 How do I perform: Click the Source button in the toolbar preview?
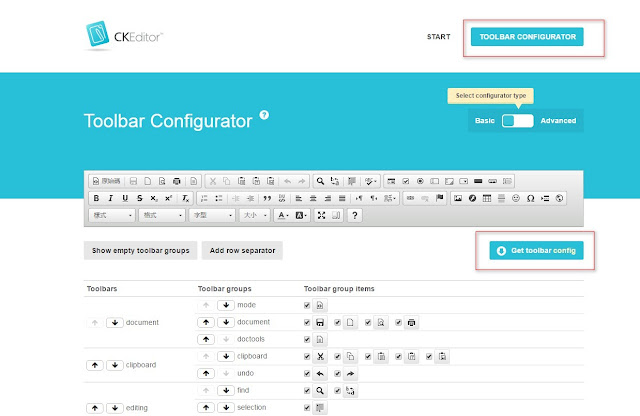tap(106, 181)
